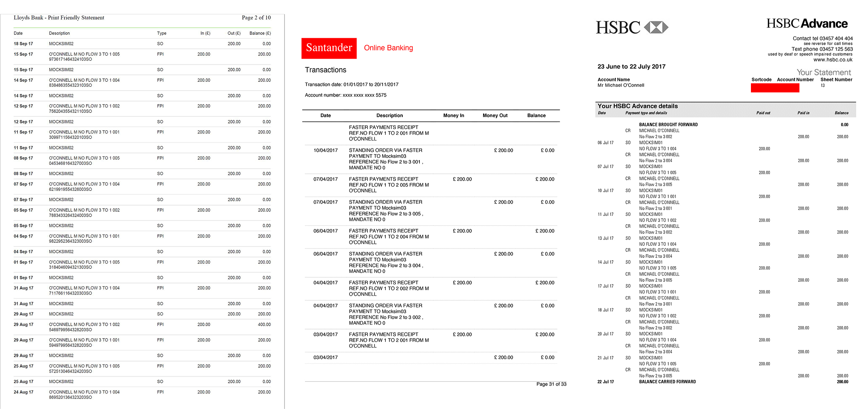Select the '13 Jul 17' date in HSBC
868x409 pixels.
605,238
